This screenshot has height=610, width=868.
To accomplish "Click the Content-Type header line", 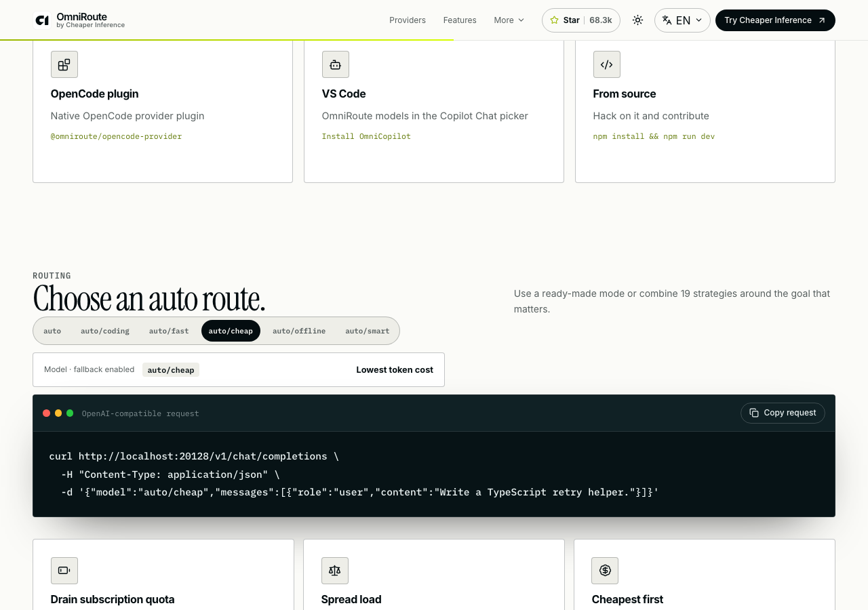I will 170,474.
